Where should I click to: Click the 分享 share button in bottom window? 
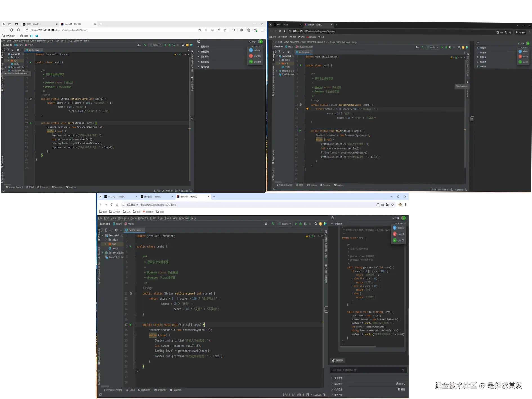pyautogui.click(x=396, y=218)
